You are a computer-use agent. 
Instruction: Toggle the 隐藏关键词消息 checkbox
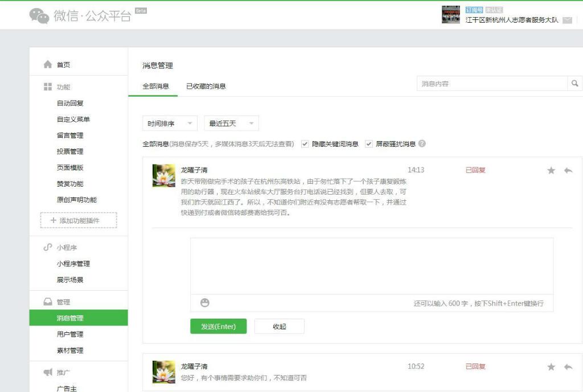[305, 144]
